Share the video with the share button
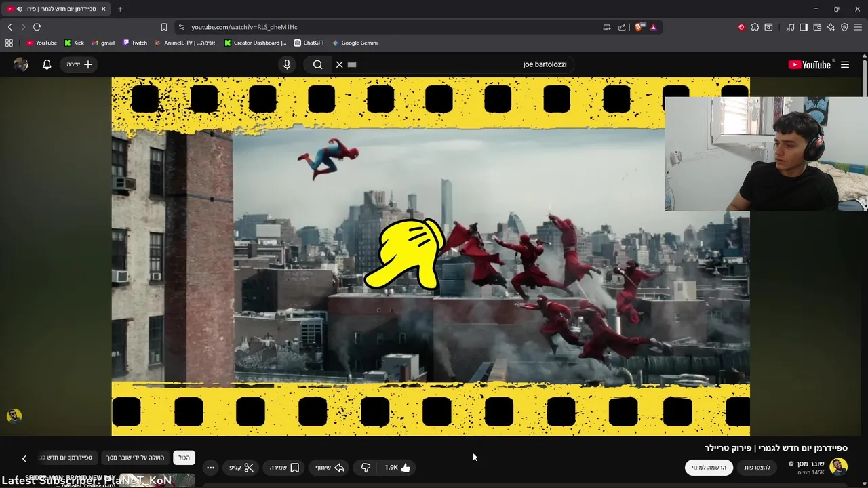The height and width of the screenshot is (488, 868). click(330, 468)
